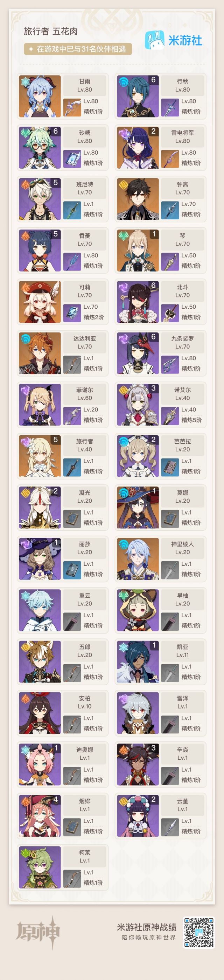Select 甘雨's character portrait
This screenshot has width=224, height=980.
pyautogui.click(x=40, y=96)
